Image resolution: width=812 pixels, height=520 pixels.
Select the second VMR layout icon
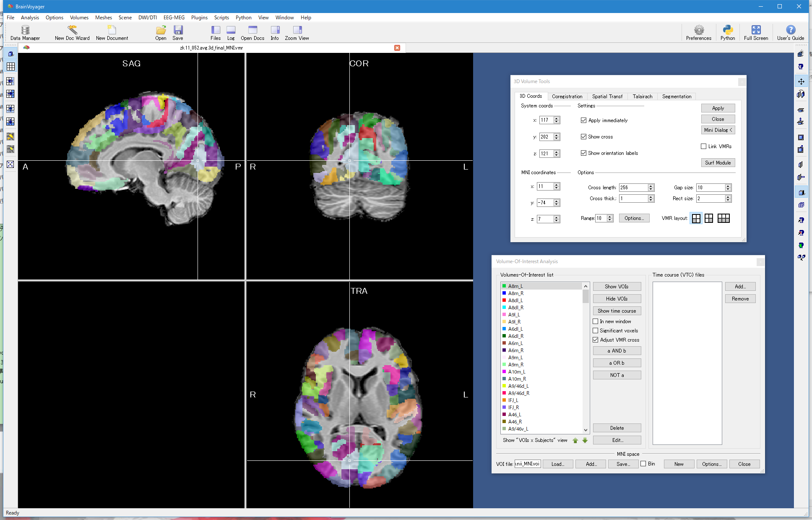point(709,218)
